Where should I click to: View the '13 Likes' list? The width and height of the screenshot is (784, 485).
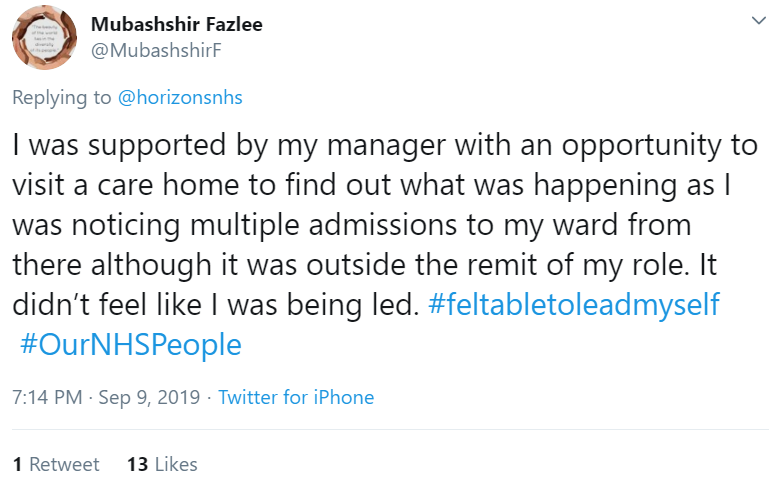(163, 464)
